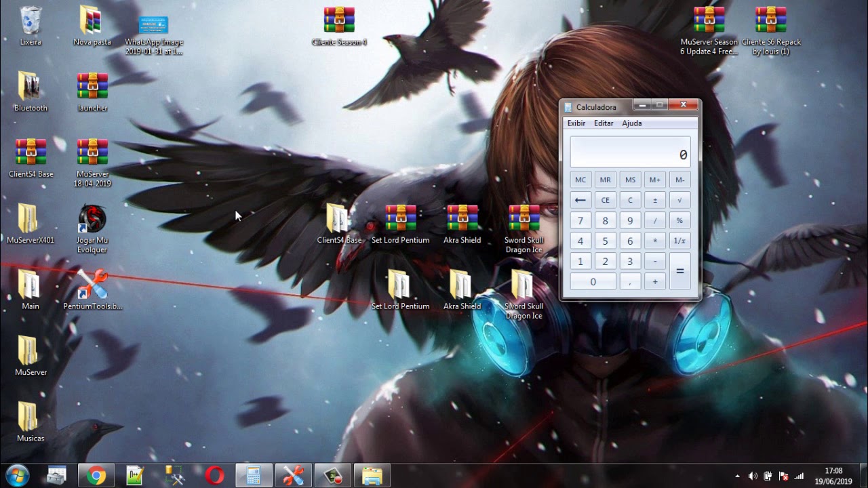Screen dimensions: 868x488
Task: Show hidden tray icons arrow
Action: click(737, 476)
